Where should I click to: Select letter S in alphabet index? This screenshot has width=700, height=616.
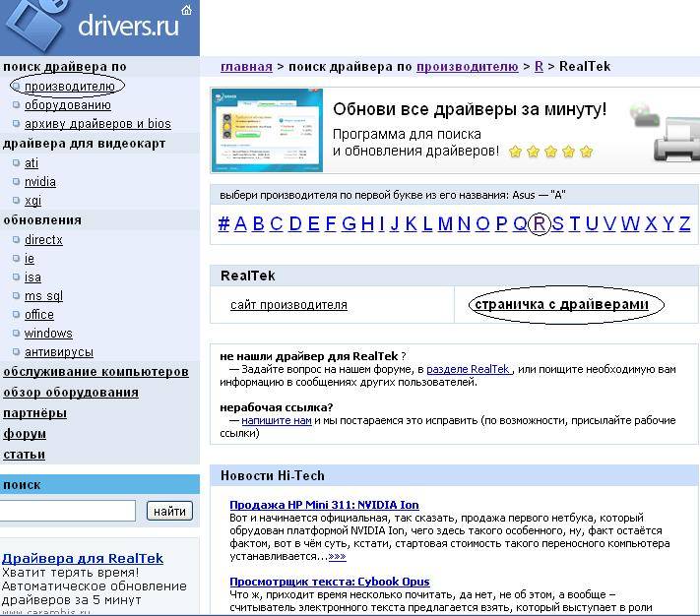tap(557, 223)
